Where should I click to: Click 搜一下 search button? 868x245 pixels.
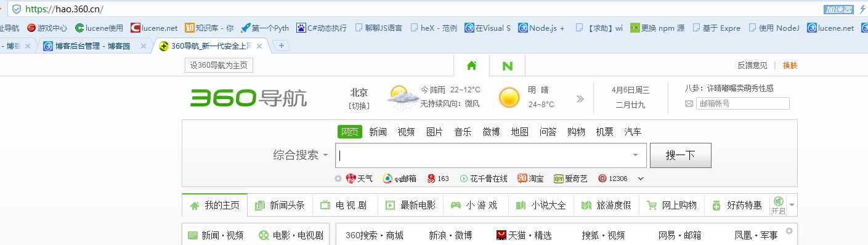680,155
